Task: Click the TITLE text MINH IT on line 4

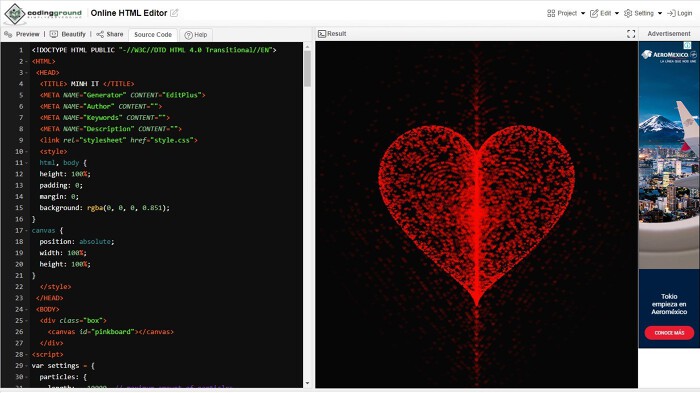Action: (85, 84)
